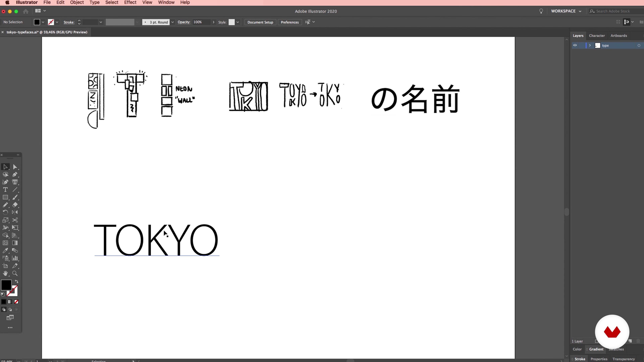Swap fill and stroke colors
Image resolution: width=644 pixels, height=362 pixels.
16,282
